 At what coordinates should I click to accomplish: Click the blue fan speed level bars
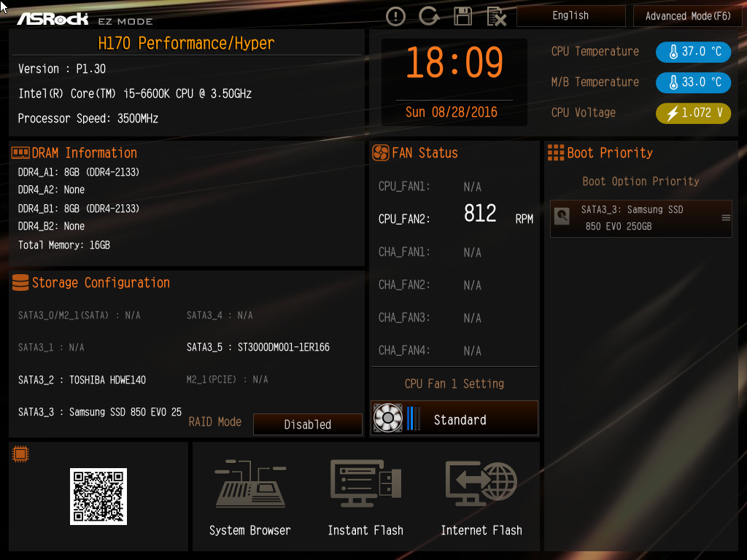[413, 418]
